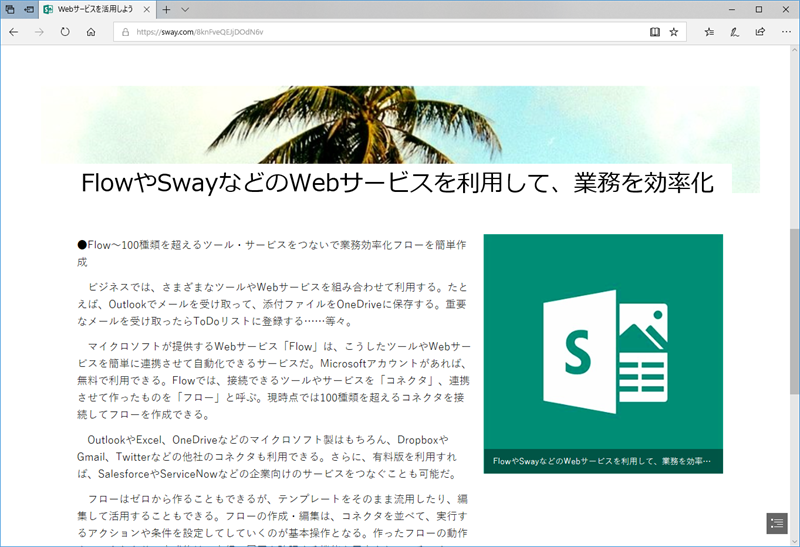Image resolution: width=800 pixels, height=547 pixels.
Task: Close the Webサービスを活用しよう tab
Action: [146, 9]
